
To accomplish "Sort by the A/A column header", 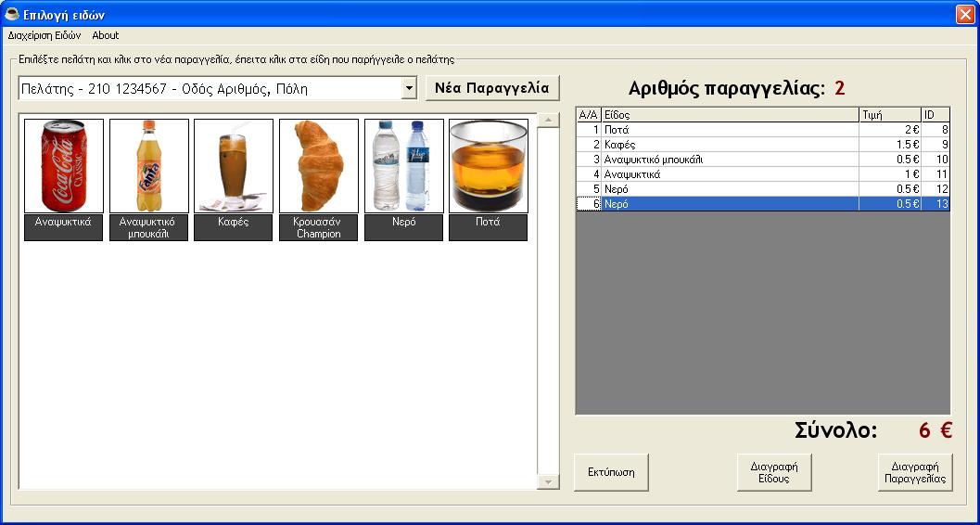I will pyautogui.click(x=589, y=115).
